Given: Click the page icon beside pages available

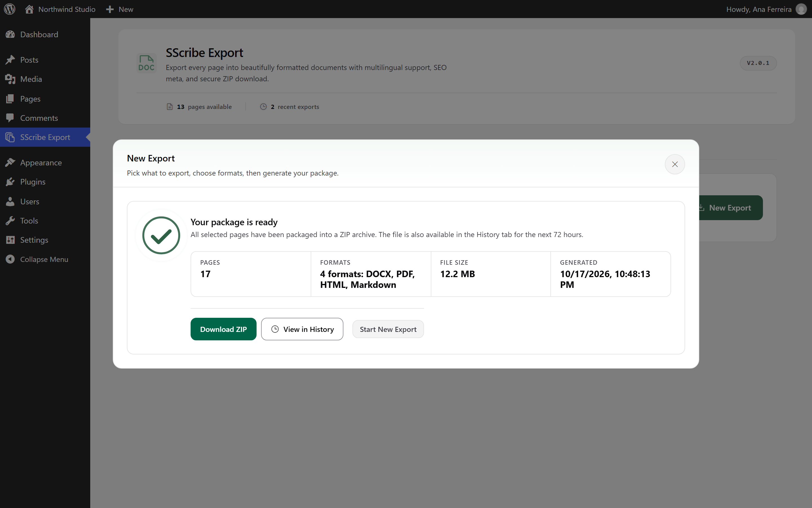Looking at the screenshot, I should 170,106.
